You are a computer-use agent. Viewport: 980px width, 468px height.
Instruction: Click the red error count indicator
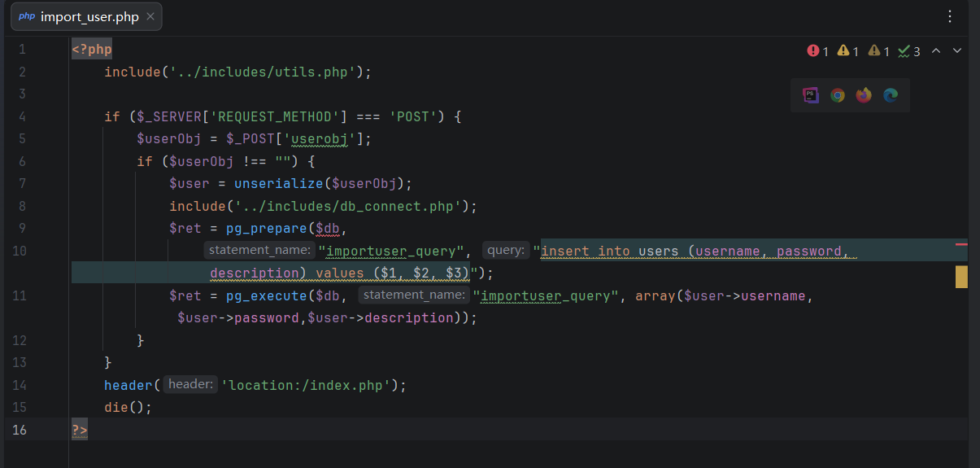[817, 51]
